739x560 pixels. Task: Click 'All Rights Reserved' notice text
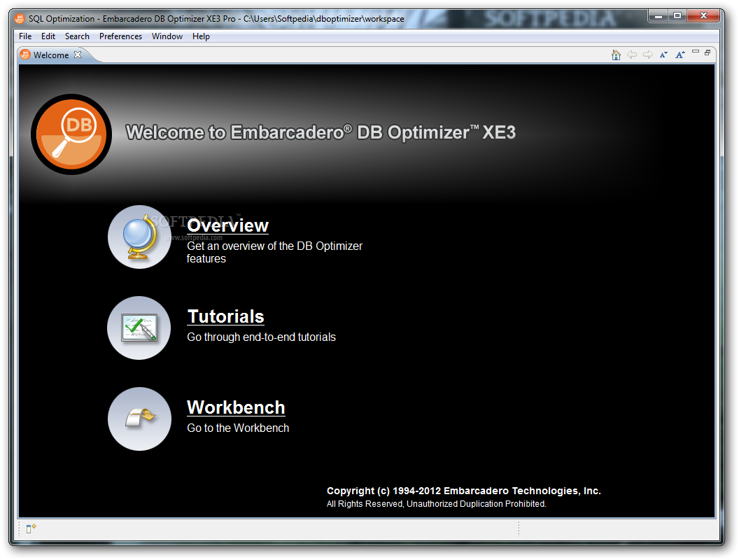437,504
